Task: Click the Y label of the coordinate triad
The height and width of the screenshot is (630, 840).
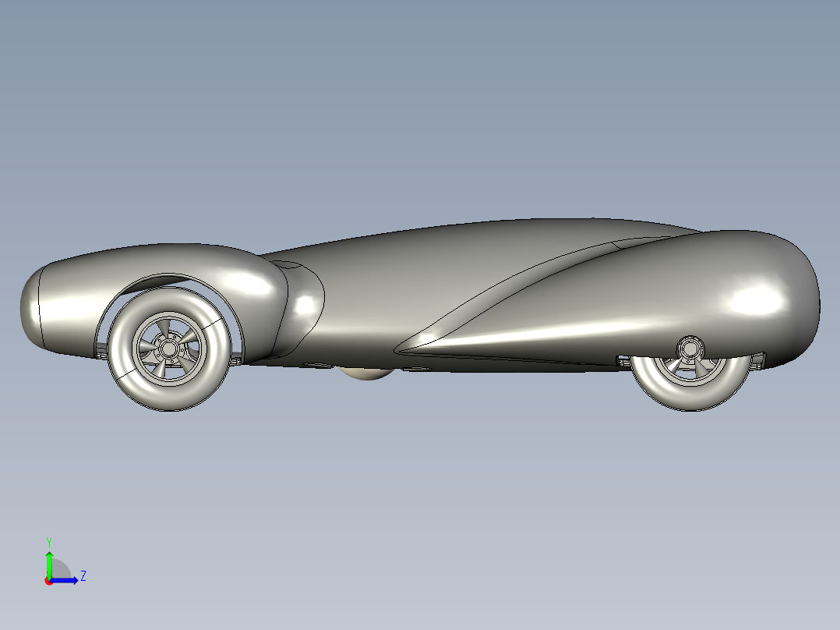Action: pos(49,542)
